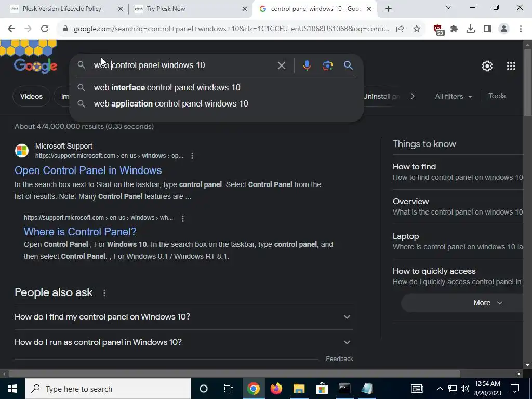Send Feedback on People also ask
Image resolution: width=532 pixels, height=399 pixels.
pyautogui.click(x=339, y=359)
